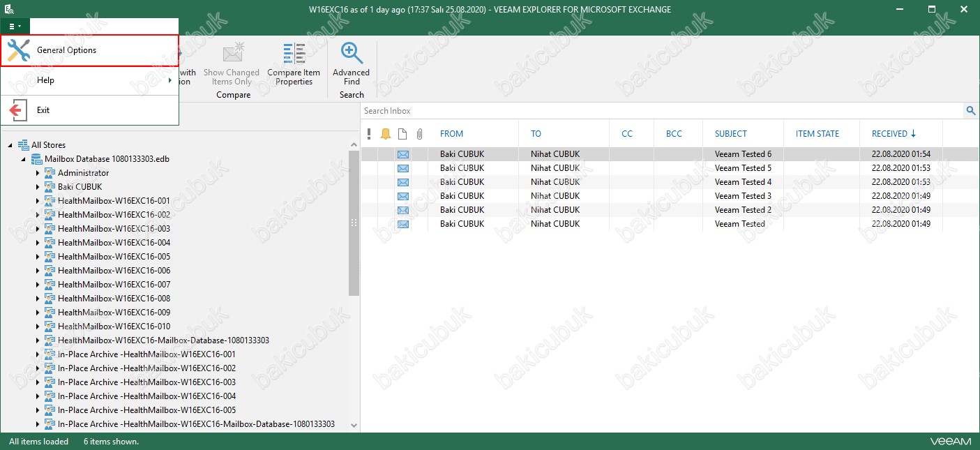Click the HealthMailbox-W16EXC16-006 mailbox icon
Screen dimensions: 980x450
pos(50,271)
